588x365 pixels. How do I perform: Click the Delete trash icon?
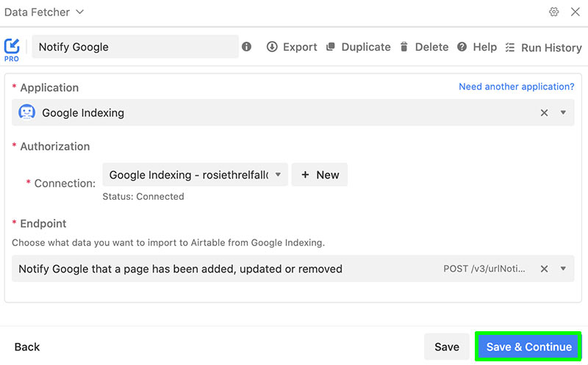404,47
